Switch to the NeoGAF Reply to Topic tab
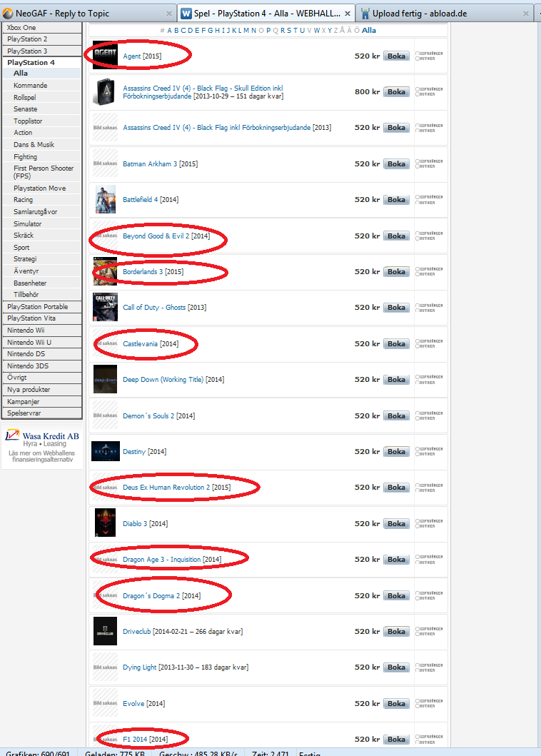541x756 pixels. (x=88, y=14)
